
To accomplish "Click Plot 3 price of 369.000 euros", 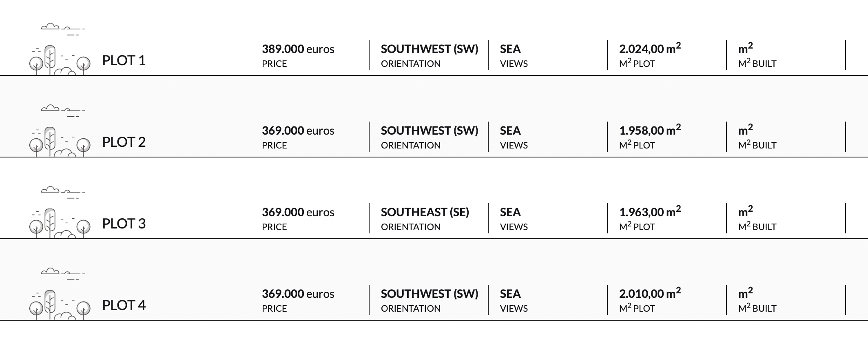I will (x=298, y=212).
